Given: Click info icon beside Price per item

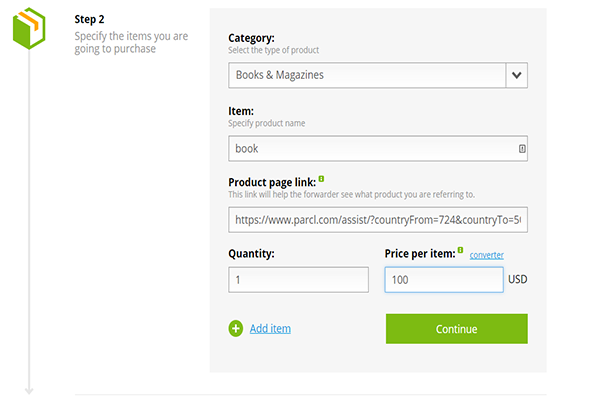Looking at the screenshot, I should [460, 250].
